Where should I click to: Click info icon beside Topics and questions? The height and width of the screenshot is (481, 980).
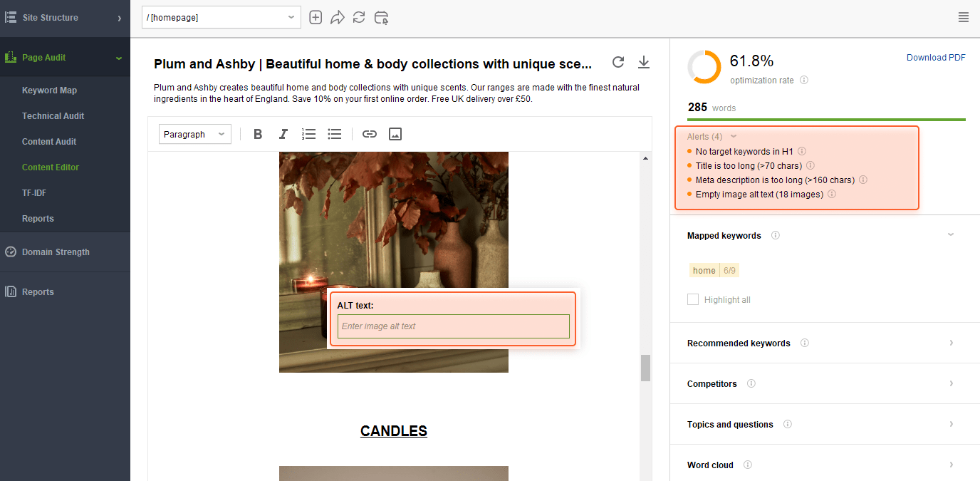click(x=788, y=424)
